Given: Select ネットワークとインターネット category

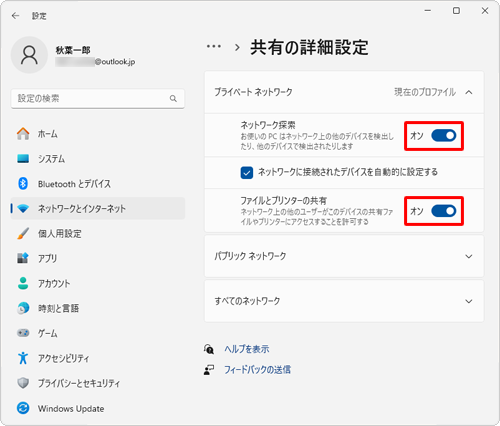Looking at the screenshot, I should point(98,209).
